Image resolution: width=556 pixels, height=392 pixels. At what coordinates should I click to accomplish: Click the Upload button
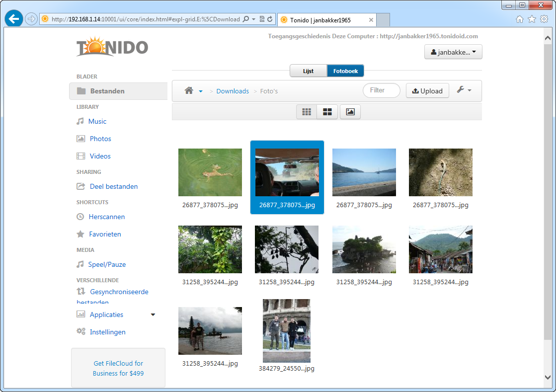(x=427, y=91)
